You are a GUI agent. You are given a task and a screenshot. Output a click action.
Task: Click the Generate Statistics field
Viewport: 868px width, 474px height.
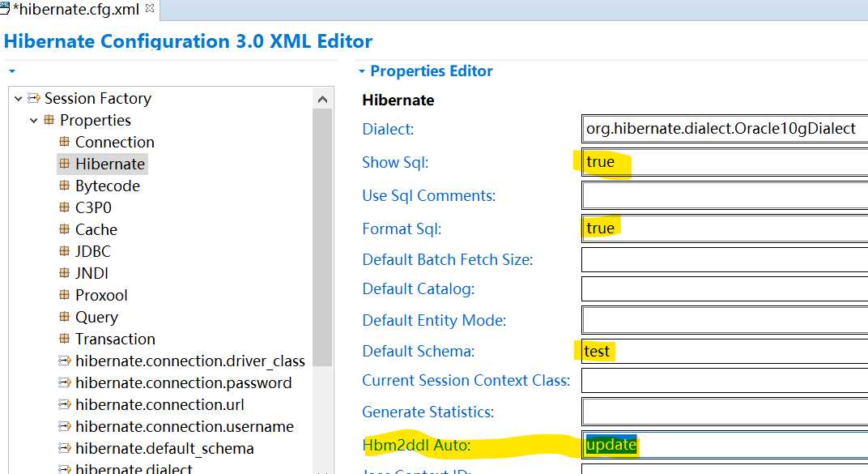pos(725,412)
